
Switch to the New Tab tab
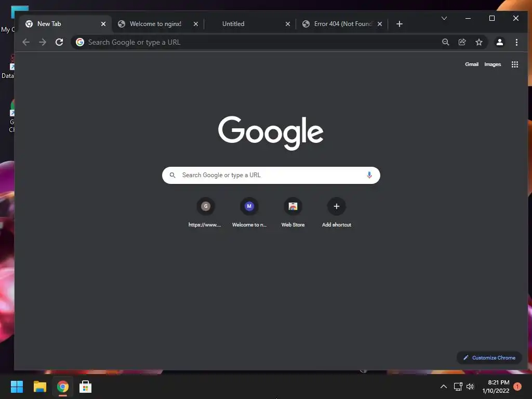point(65,24)
